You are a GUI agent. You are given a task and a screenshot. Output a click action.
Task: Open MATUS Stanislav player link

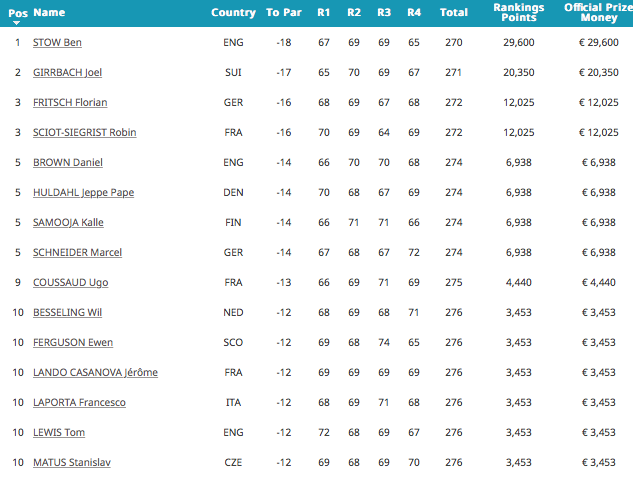pyautogui.click(x=72, y=462)
